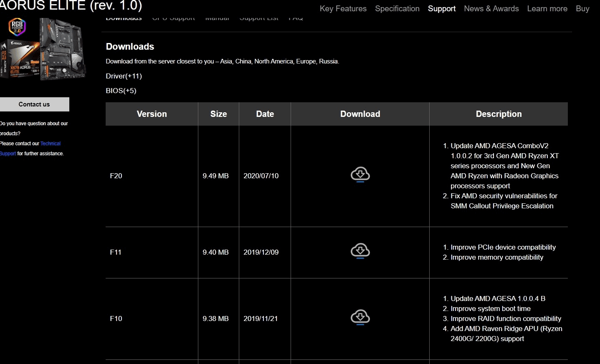Click 'Improve RAID function compatibility' text
This screenshot has width=600, height=364.
pyautogui.click(x=506, y=318)
